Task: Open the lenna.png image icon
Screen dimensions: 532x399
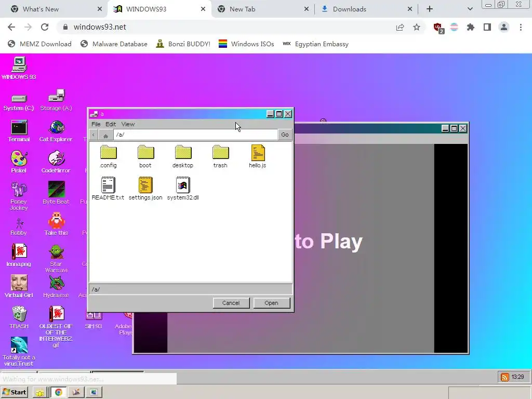Action: point(19,255)
